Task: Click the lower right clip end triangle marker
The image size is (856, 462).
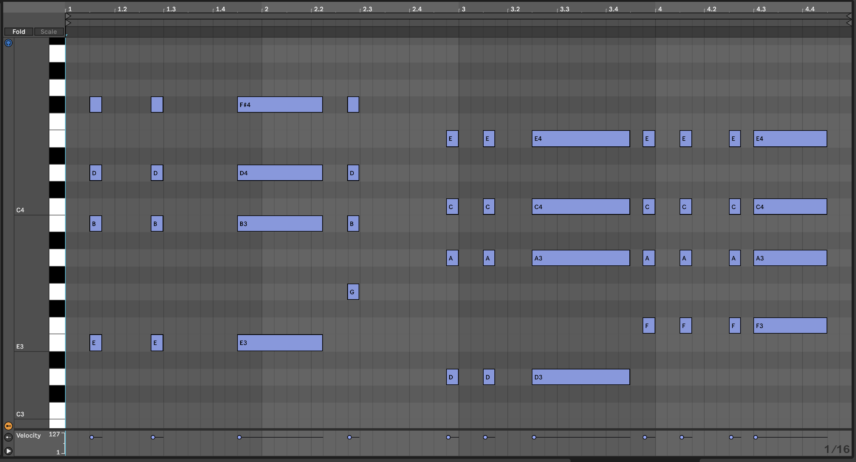Action: pos(849,23)
